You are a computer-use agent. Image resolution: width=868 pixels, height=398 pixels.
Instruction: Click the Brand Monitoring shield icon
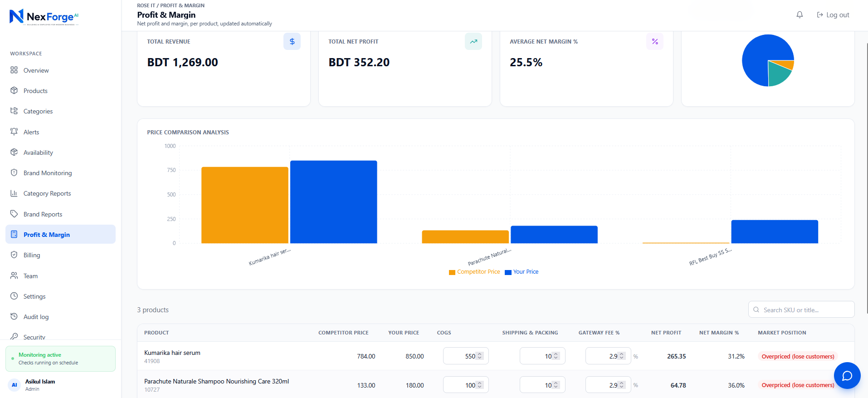pyautogui.click(x=14, y=173)
